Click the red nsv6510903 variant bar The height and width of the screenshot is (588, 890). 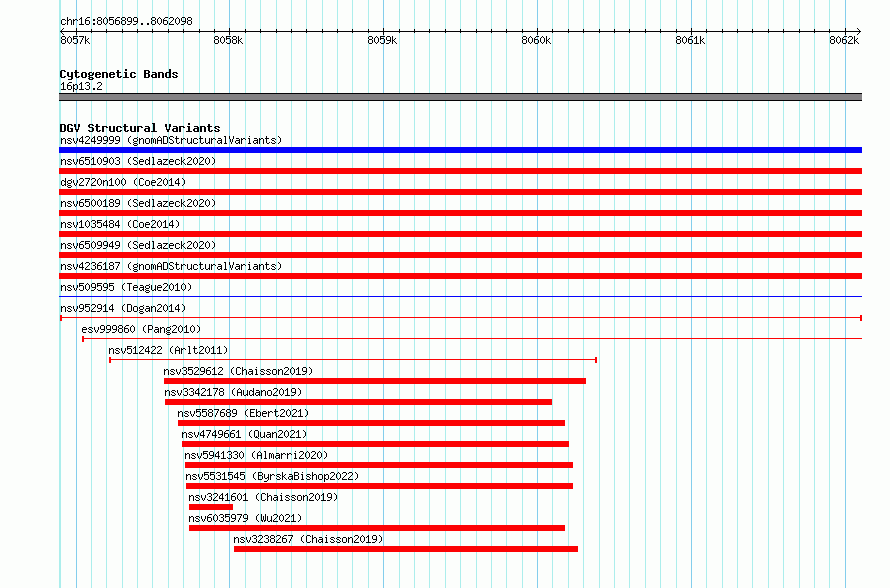(460, 171)
